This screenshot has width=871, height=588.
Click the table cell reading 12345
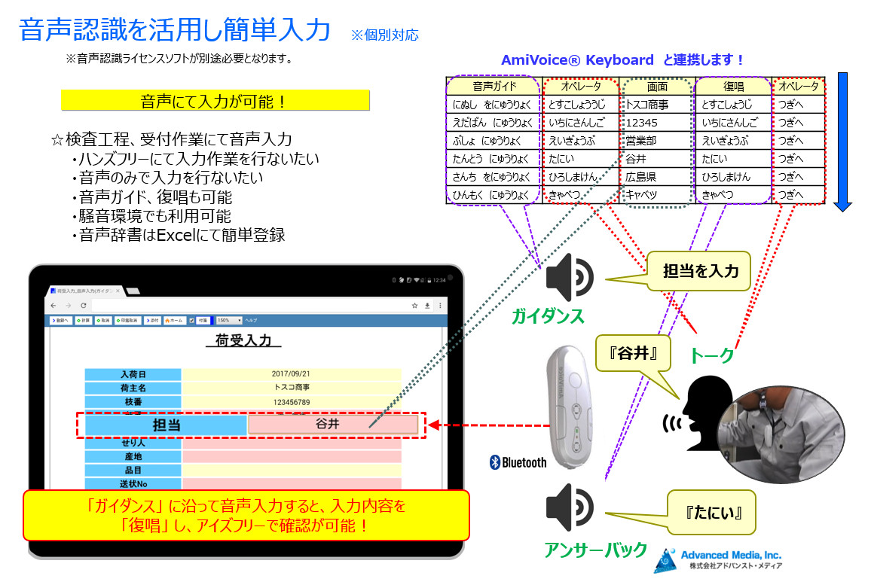click(x=657, y=123)
